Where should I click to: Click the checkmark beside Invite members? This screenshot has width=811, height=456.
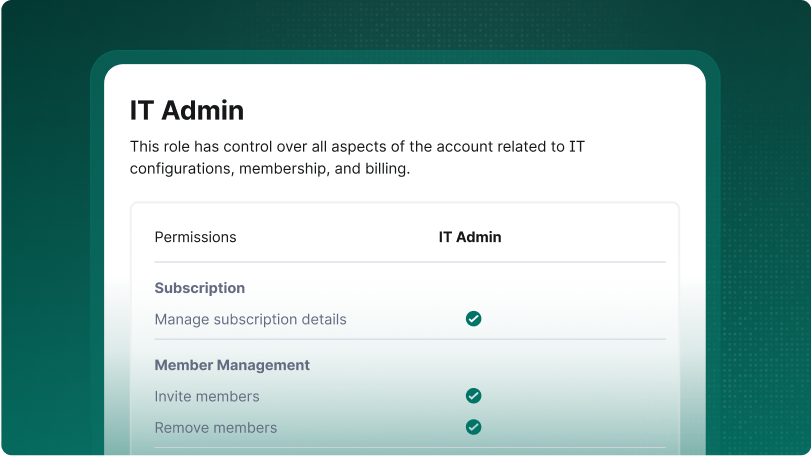[473, 396]
